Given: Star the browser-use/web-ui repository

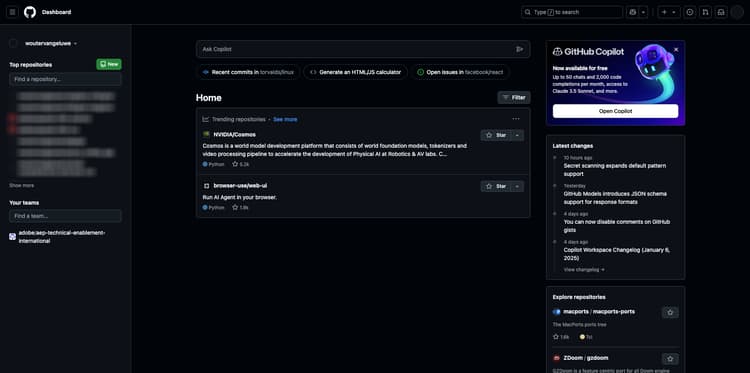Looking at the screenshot, I should (x=496, y=186).
